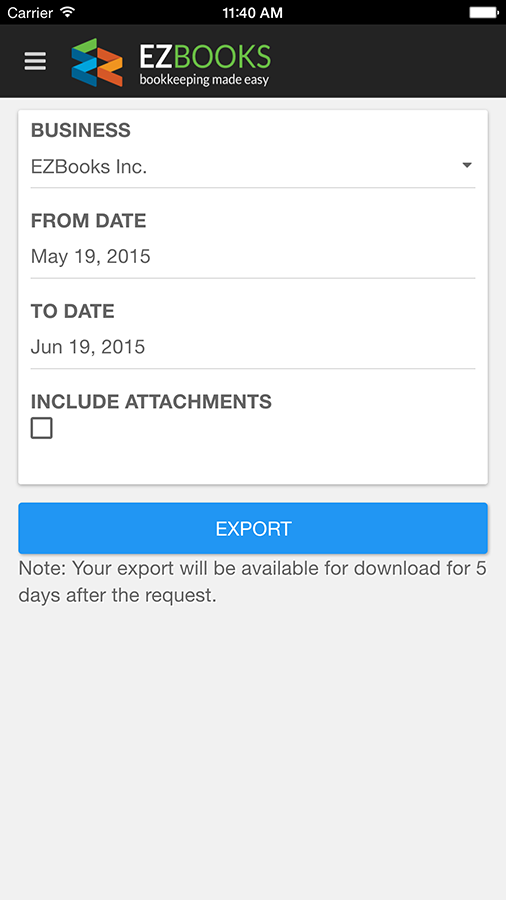Expand the Business dropdown arrow
This screenshot has width=506, height=900.
[467, 165]
